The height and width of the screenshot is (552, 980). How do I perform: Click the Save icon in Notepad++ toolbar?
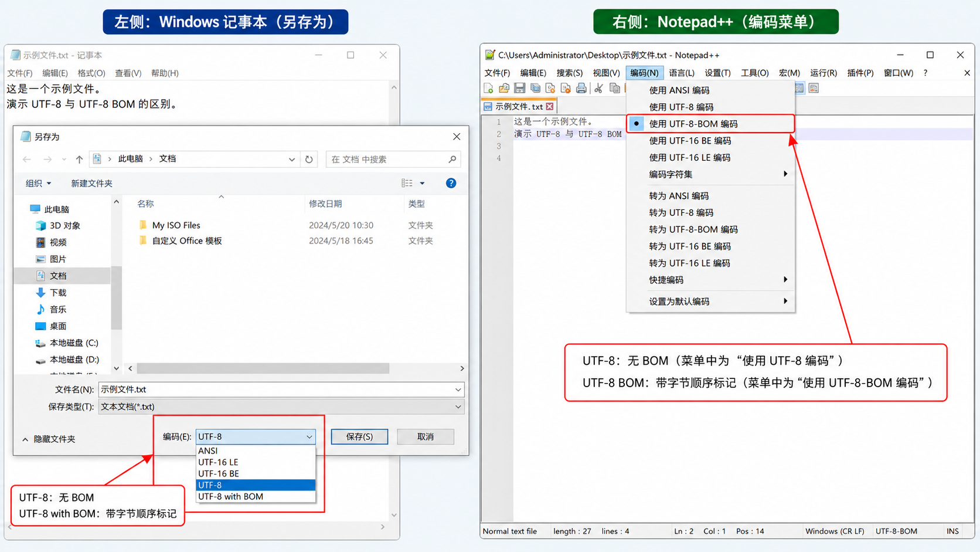(x=519, y=88)
